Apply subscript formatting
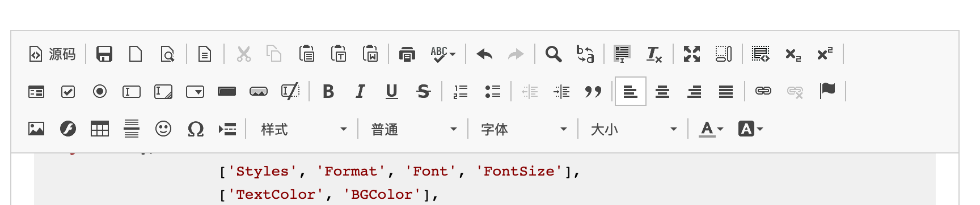Viewport: 980px width, 205px height. pyautogui.click(x=793, y=54)
